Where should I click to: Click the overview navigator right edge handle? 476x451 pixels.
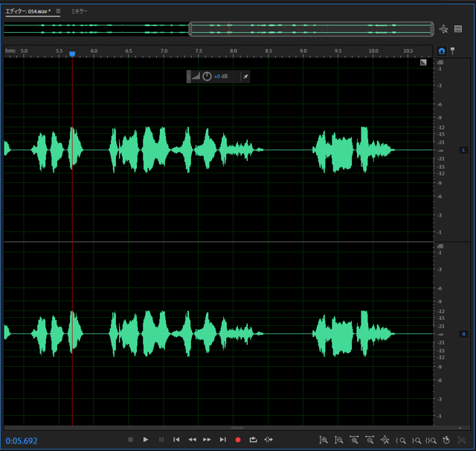pyautogui.click(x=432, y=29)
